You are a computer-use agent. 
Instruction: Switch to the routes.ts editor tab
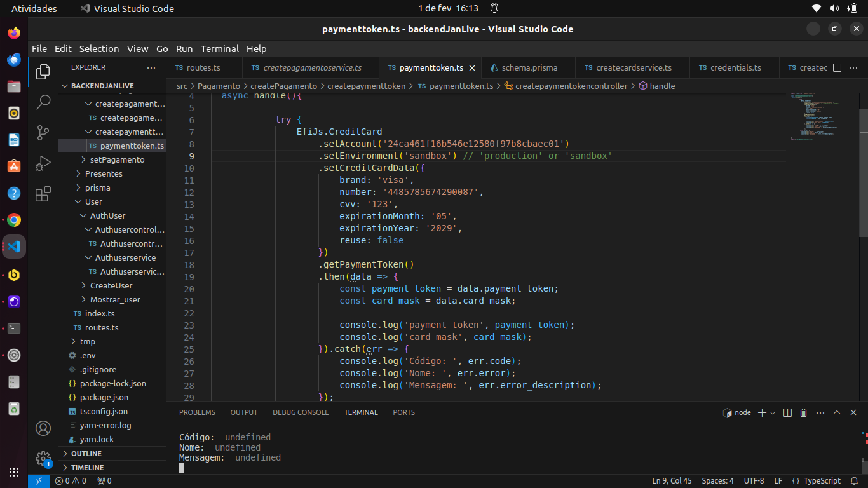pos(204,67)
